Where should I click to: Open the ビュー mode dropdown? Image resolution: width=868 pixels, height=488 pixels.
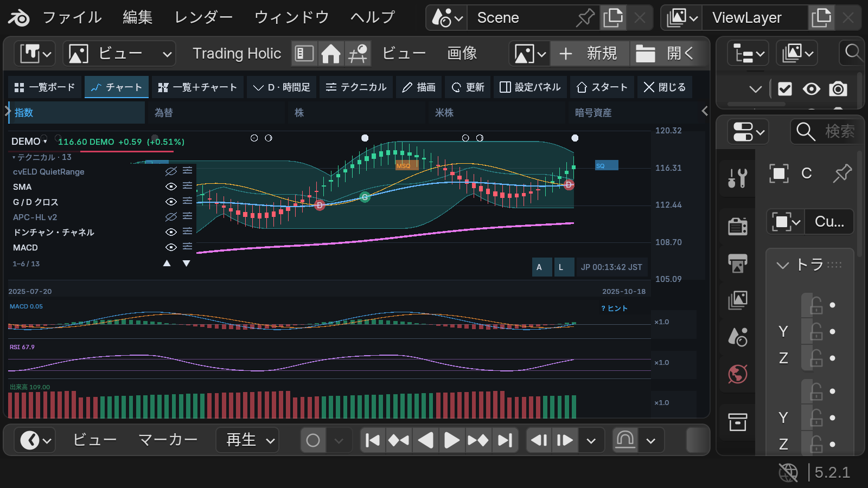(120, 54)
